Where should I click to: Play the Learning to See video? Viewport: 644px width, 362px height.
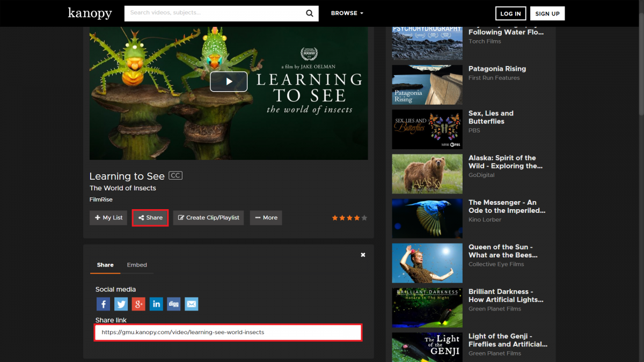pos(229,82)
